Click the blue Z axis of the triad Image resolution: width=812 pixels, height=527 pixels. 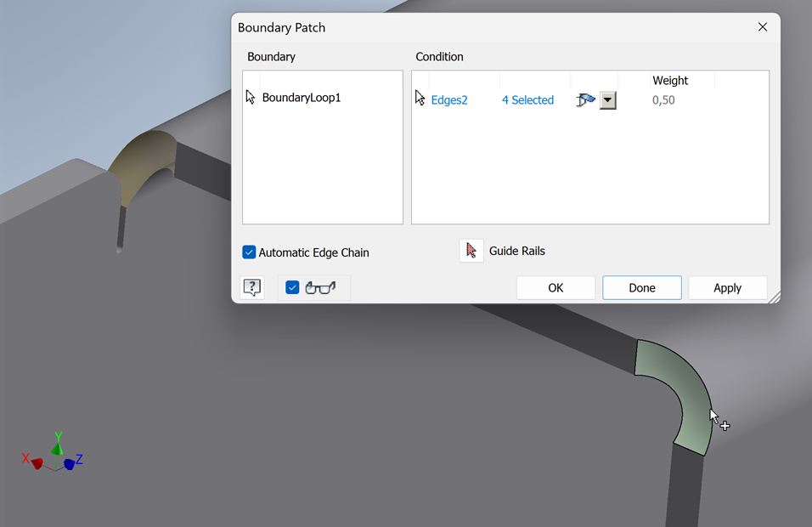71,462
